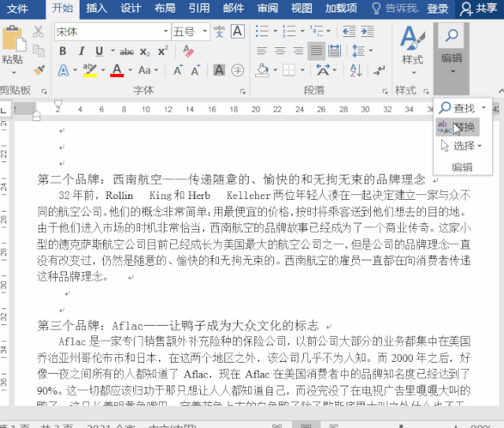Clear all formatting with eraser icon
The height and width of the screenshot is (428, 504).
click(188, 50)
